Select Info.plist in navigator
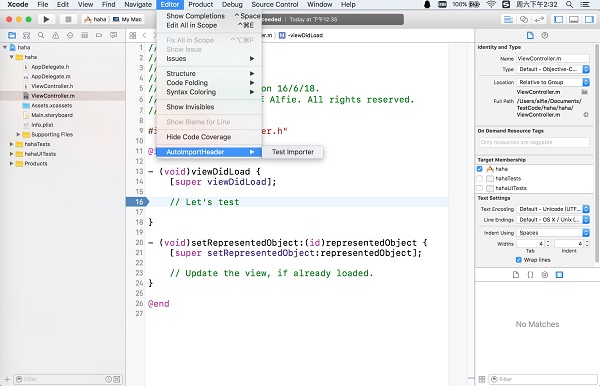Screen dimensions: 600x386 click(42, 125)
